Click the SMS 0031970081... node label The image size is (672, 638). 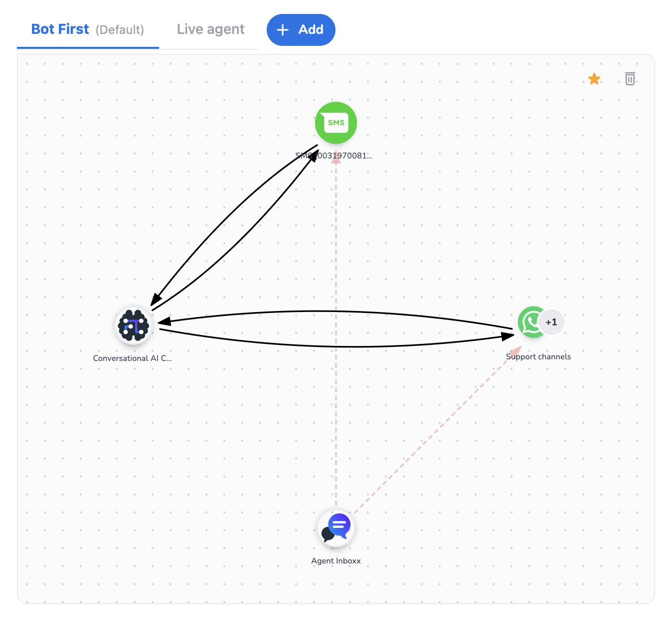(x=334, y=156)
